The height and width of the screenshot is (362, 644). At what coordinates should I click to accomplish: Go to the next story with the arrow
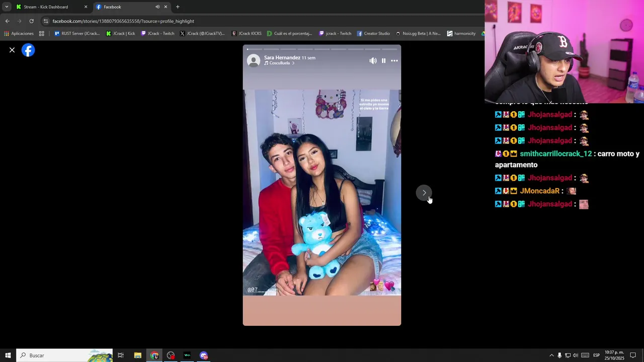pyautogui.click(x=424, y=193)
